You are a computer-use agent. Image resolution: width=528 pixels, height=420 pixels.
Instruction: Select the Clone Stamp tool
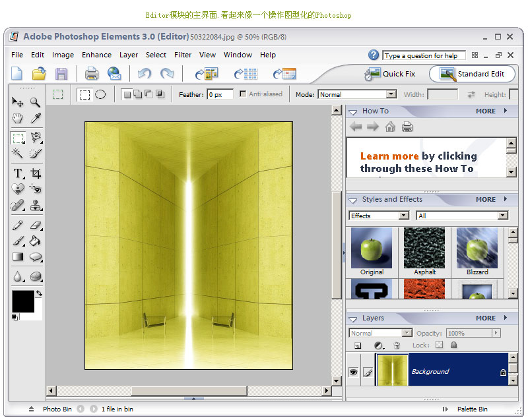pos(36,205)
